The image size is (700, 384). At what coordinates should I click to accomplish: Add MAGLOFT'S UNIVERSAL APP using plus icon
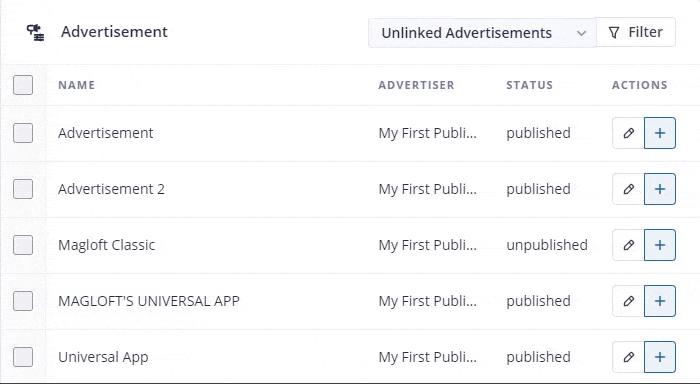pyautogui.click(x=660, y=301)
